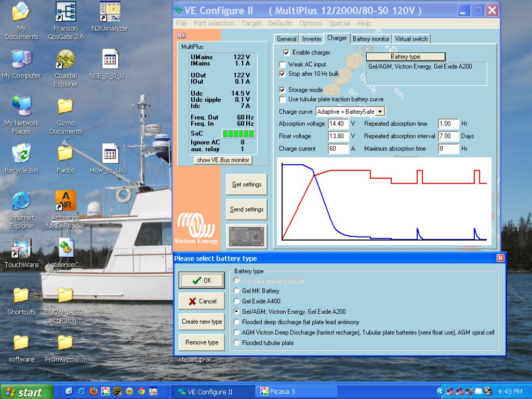Switch to the General tab
The image size is (532, 399).
point(286,39)
